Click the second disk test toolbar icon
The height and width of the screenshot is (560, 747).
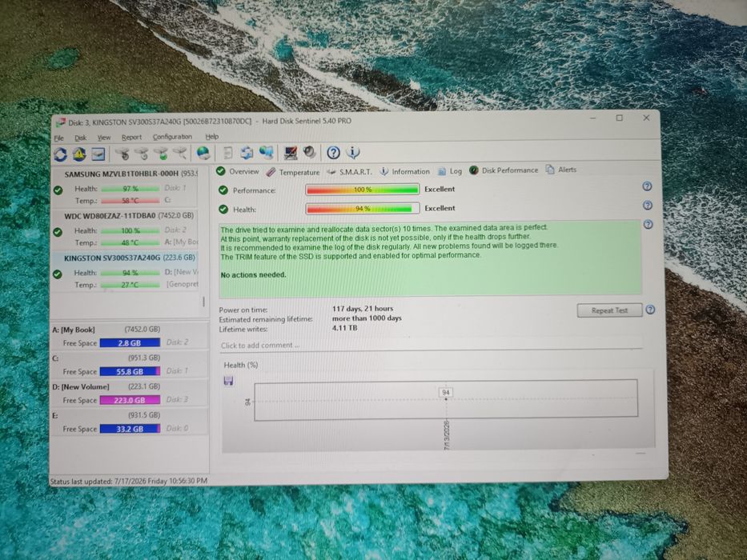point(142,154)
